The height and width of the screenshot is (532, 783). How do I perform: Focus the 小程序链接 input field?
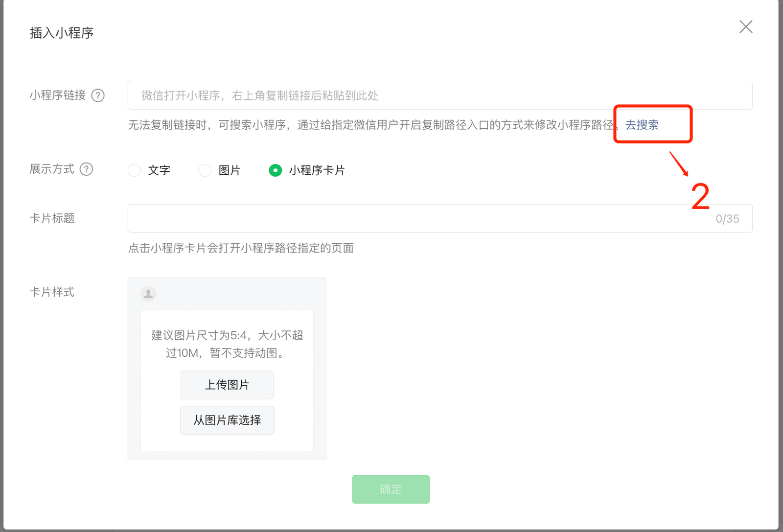[x=439, y=95]
